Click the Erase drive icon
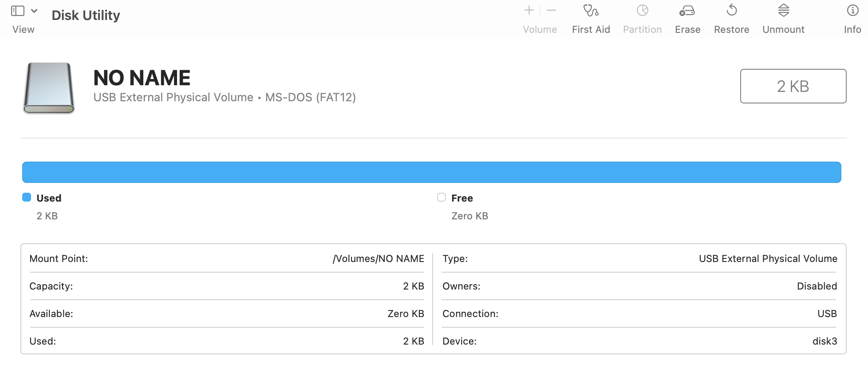The height and width of the screenshot is (365, 868). click(687, 11)
